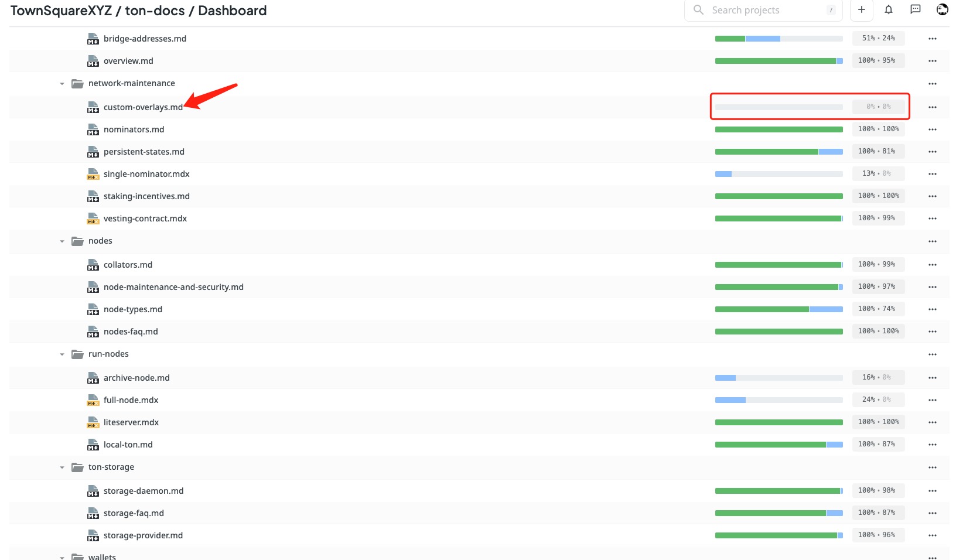Open more options for bridge-addresses.md

(x=933, y=39)
